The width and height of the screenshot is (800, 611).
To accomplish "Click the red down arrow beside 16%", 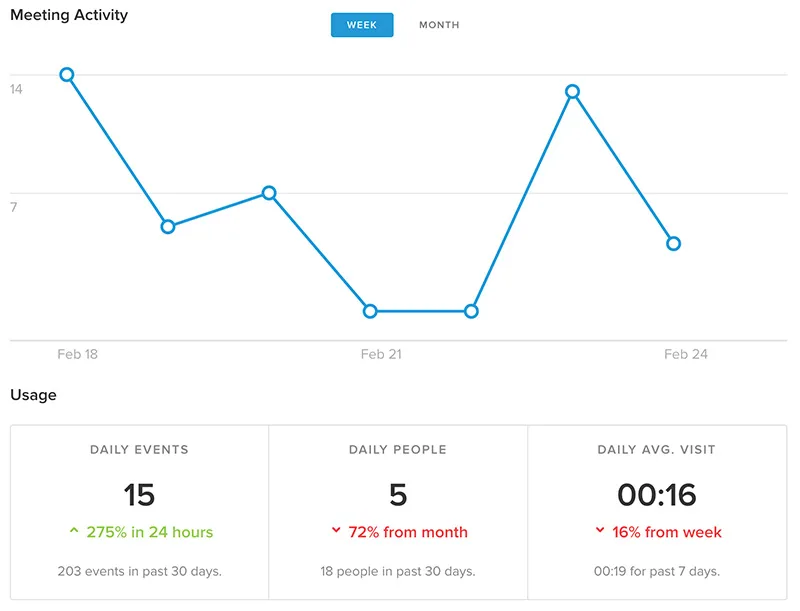I will pyautogui.click(x=600, y=530).
